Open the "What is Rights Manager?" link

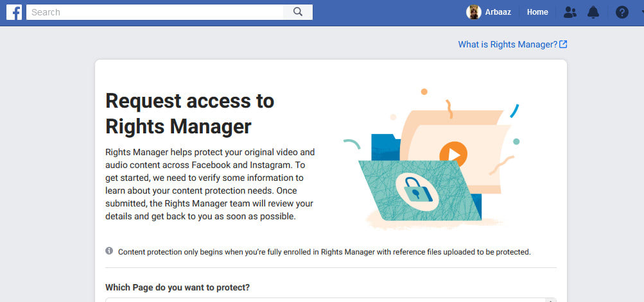(x=507, y=44)
